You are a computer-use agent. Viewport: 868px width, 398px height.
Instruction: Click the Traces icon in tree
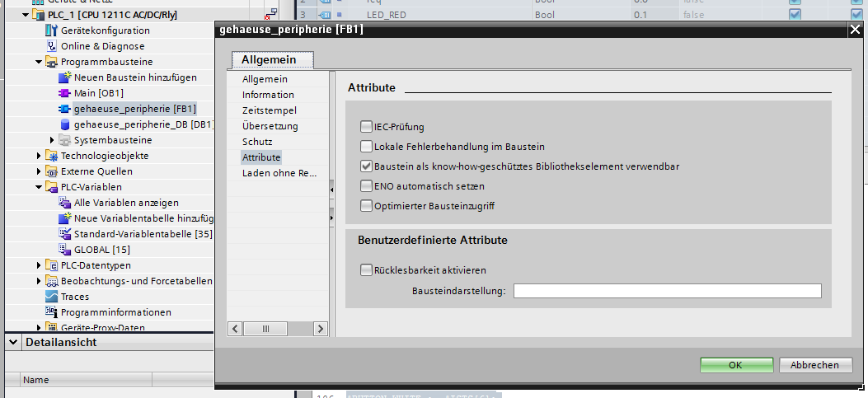pos(52,297)
